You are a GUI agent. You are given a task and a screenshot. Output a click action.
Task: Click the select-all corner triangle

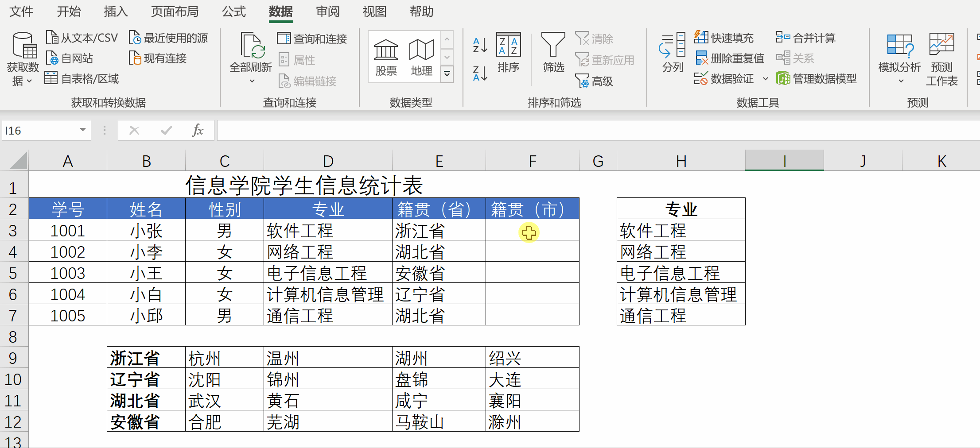click(18, 161)
